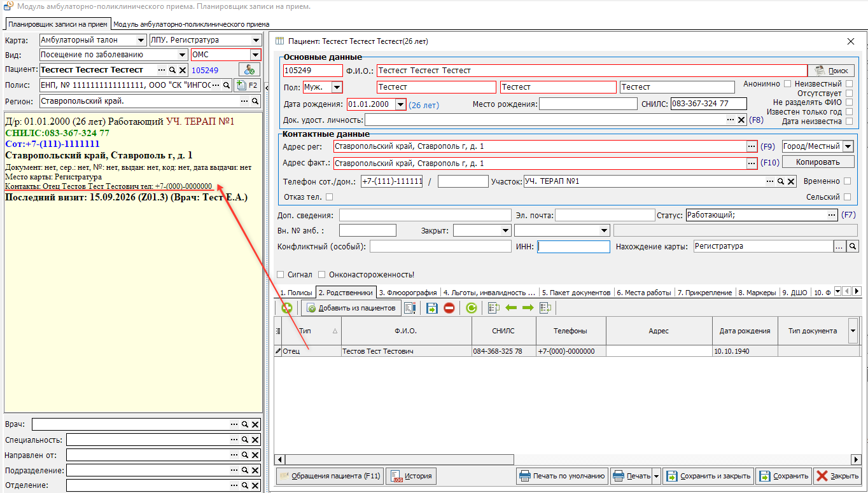Open the Дата рождения date picker arrow
This screenshot has width=868, height=493.
pos(400,104)
